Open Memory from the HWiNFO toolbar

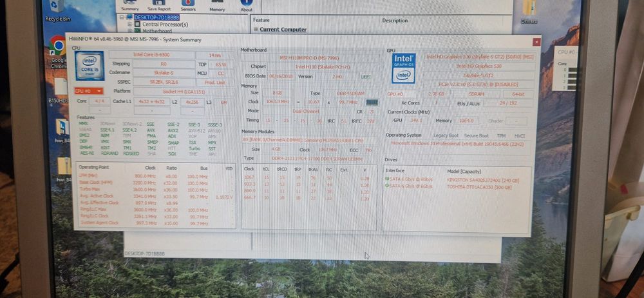pos(217,5)
